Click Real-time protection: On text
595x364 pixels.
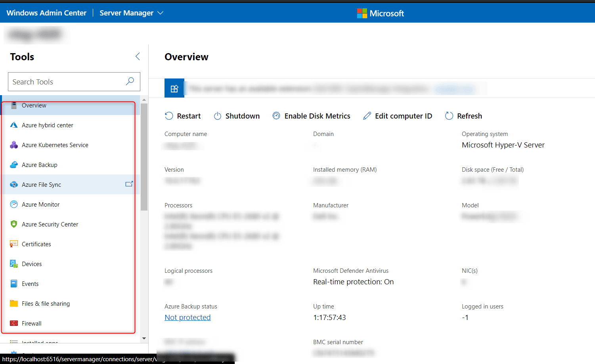[353, 282]
